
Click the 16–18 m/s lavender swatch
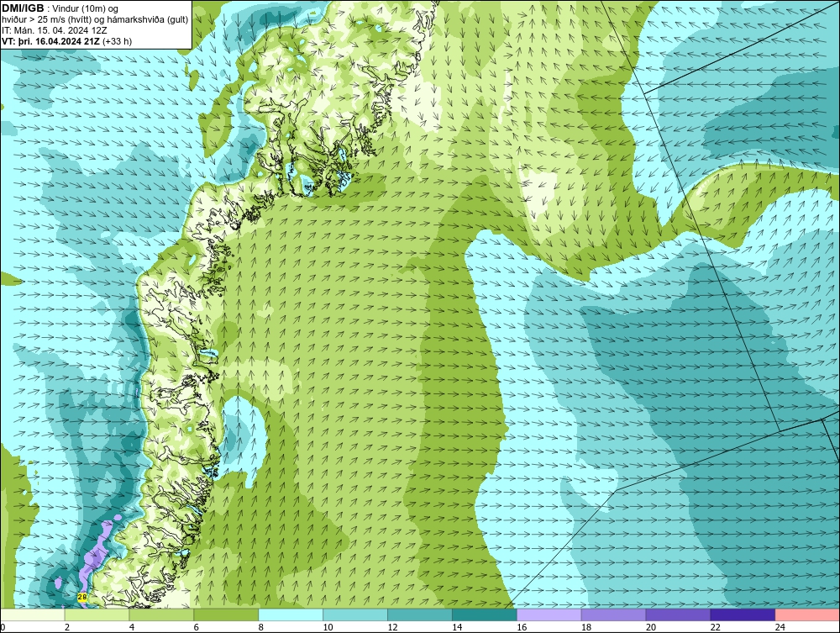[549, 615]
